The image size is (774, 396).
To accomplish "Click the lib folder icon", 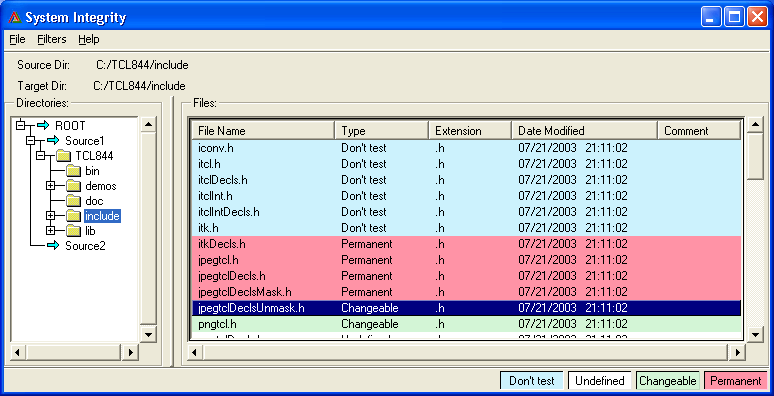I will [x=73, y=231].
